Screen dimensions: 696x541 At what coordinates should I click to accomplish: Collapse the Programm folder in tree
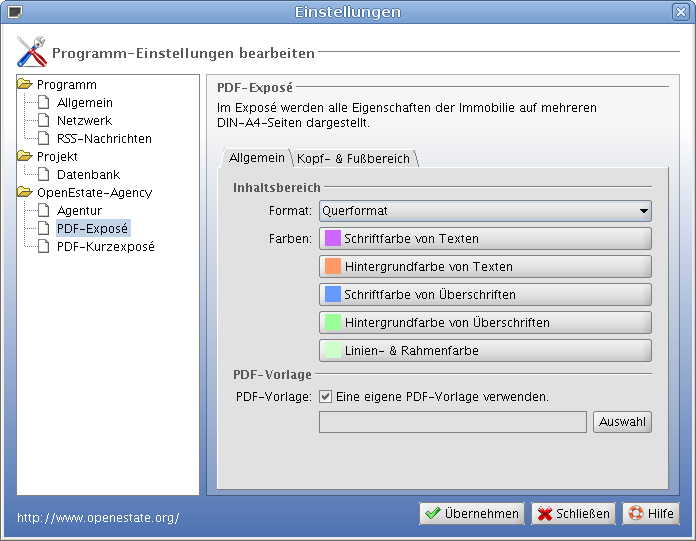(25, 85)
